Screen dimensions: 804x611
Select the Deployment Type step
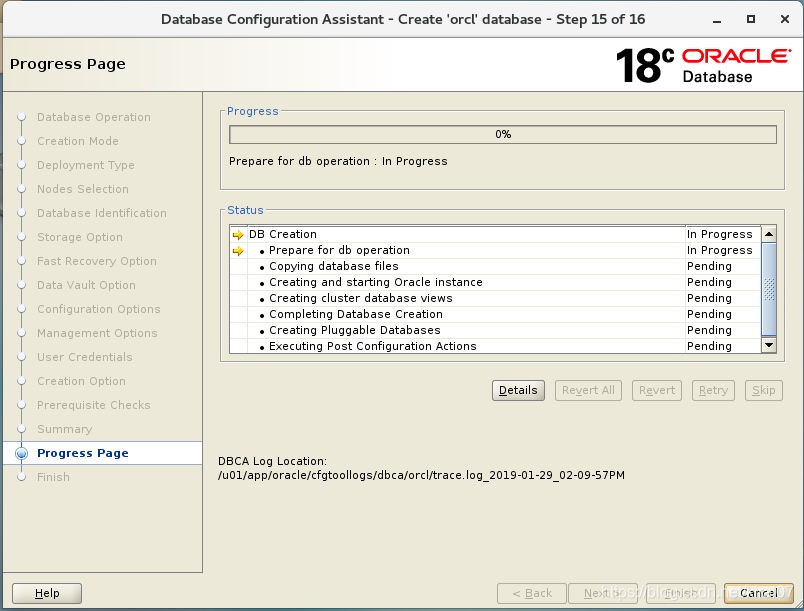(x=86, y=165)
